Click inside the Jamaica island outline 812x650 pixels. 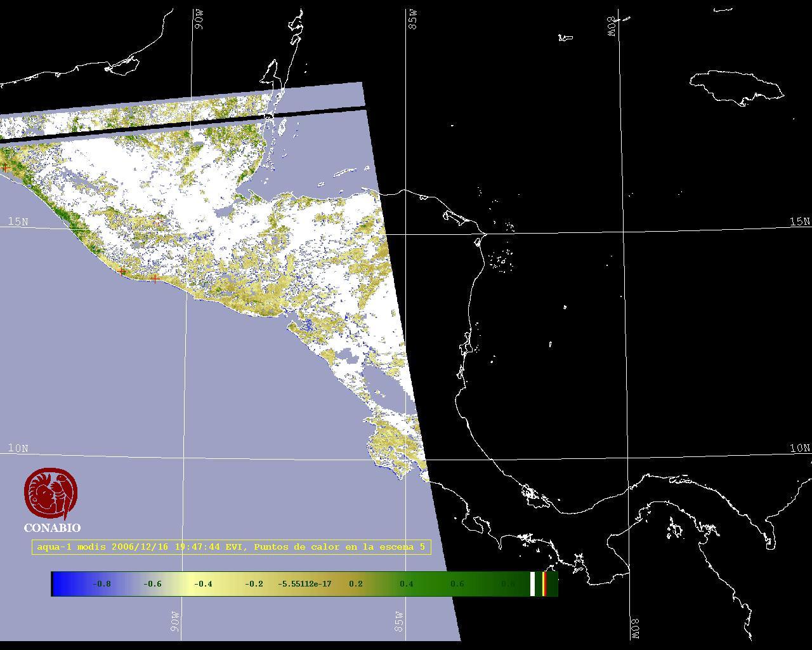[736, 86]
